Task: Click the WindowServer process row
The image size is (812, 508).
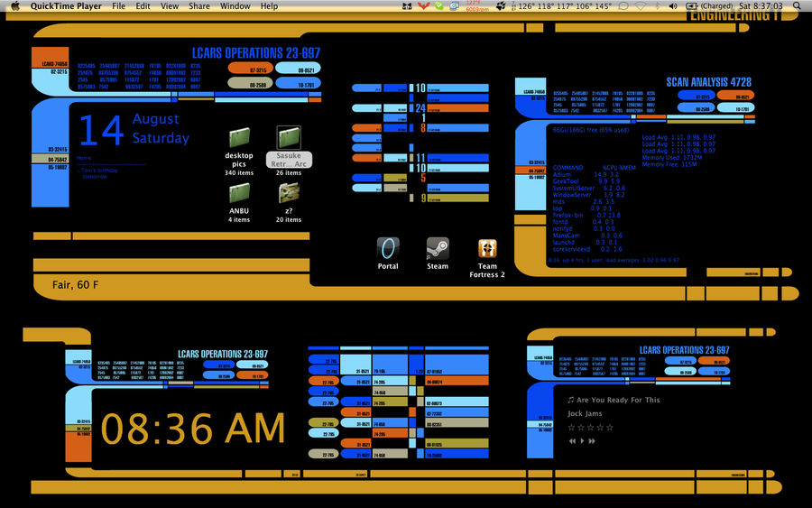Action: [x=589, y=195]
